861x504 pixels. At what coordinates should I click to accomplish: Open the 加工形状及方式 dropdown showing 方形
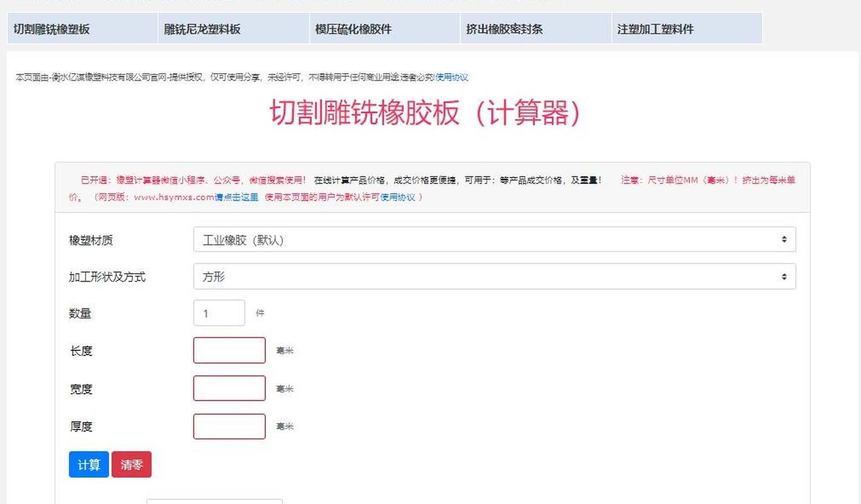pyautogui.click(x=494, y=277)
